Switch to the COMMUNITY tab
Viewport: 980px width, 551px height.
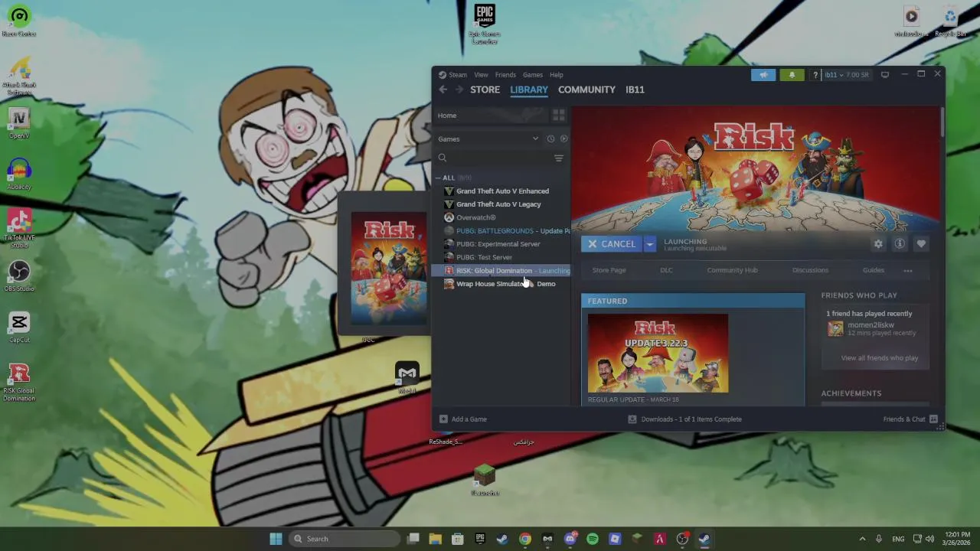586,90
